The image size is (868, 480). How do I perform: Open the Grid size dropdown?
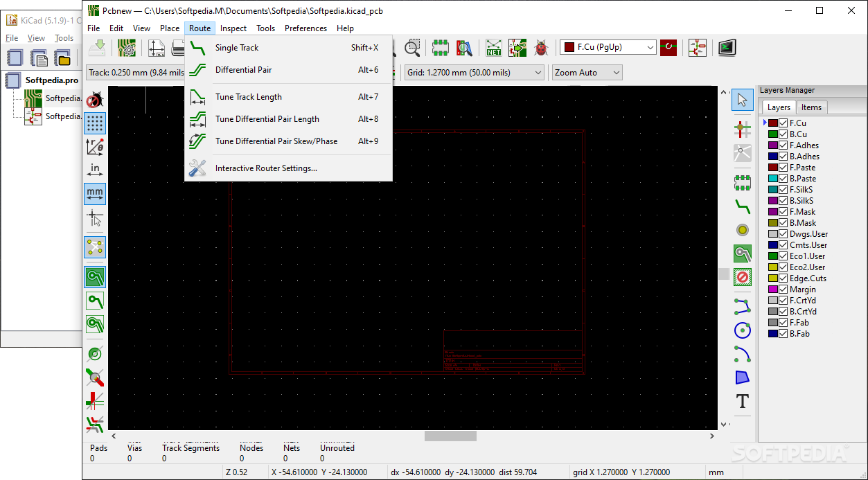pos(475,72)
